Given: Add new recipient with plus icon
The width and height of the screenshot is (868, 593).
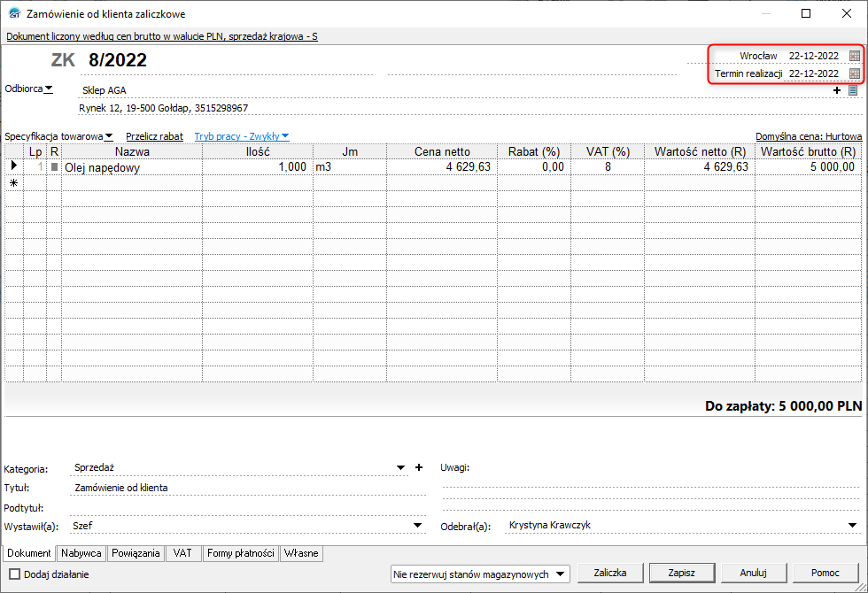Looking at the screenshot, I should pyautogui.click(x=836, y=90).
